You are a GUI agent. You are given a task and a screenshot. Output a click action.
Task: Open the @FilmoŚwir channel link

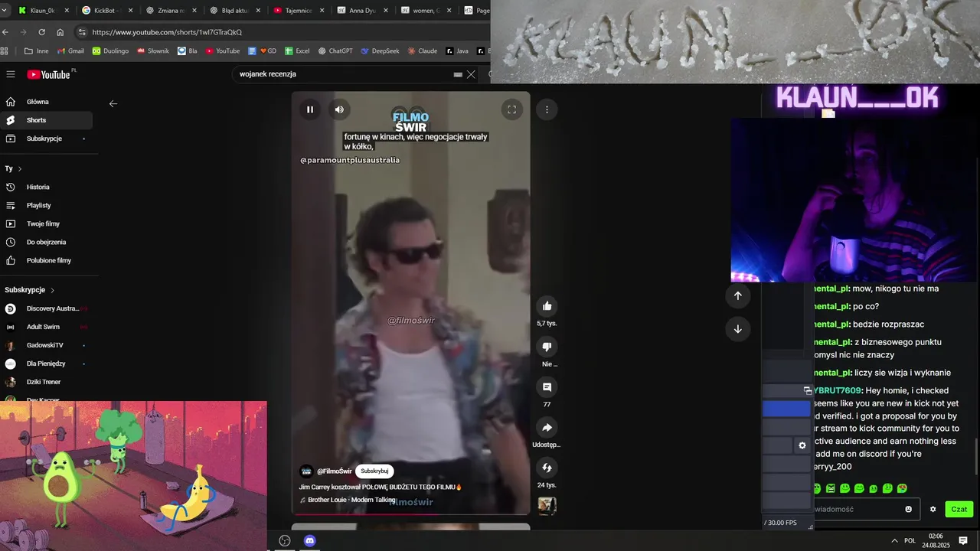click(x=335, y=471)
